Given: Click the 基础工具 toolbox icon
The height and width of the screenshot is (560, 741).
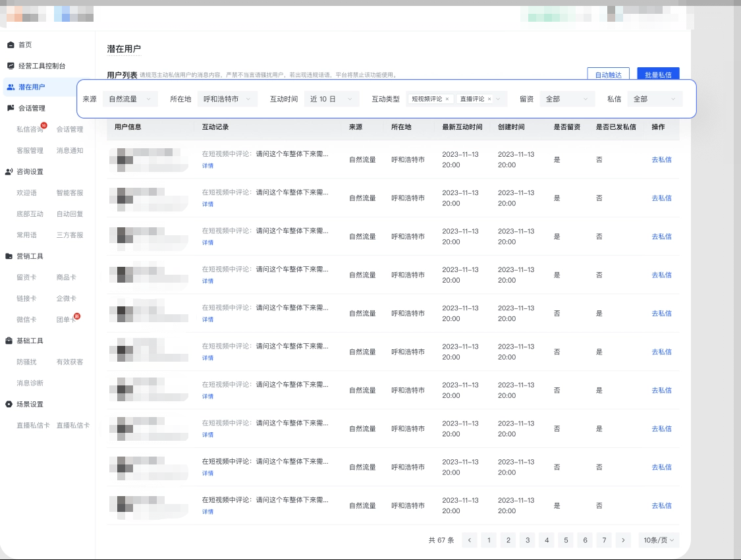Looking at the screenshot, I should 9,341.
